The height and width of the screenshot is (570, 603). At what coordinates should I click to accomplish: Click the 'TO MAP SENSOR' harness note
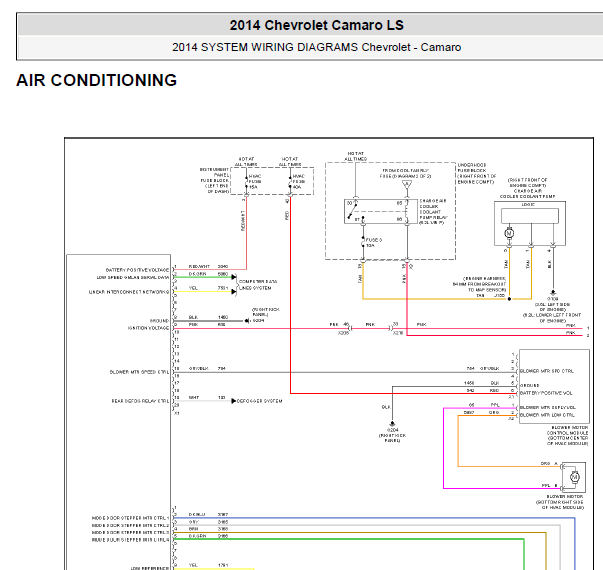point(479,284)
